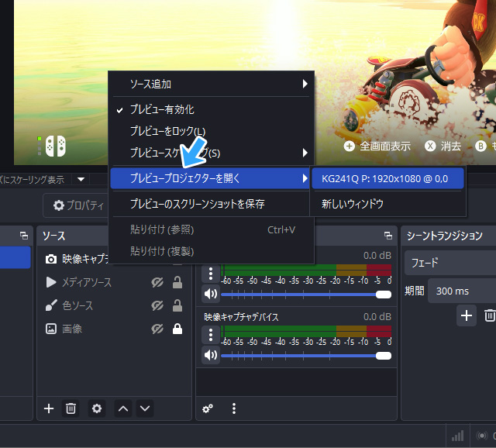Show the 画像 source via eye icon

pos(157,329)
